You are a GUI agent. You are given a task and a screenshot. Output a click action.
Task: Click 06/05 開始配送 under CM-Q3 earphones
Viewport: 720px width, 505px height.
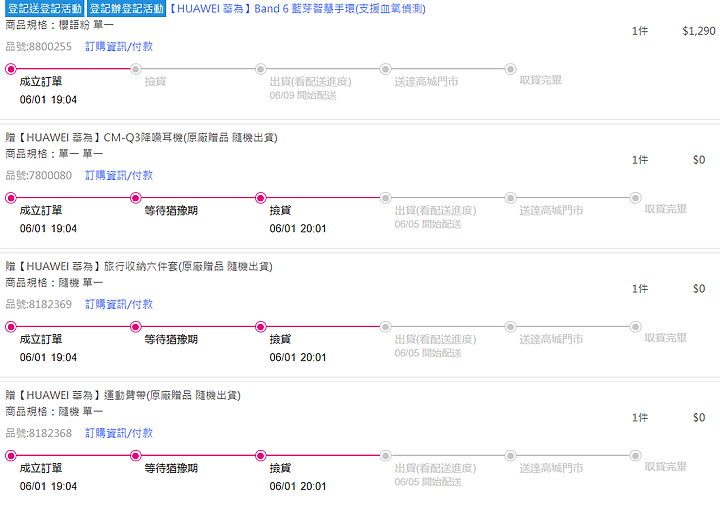point(428,224)
